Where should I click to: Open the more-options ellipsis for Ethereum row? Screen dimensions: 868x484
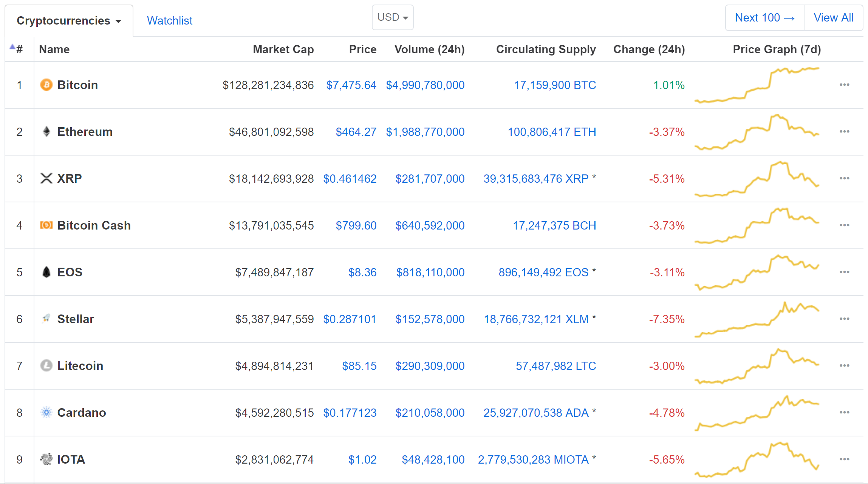(845, 131)
